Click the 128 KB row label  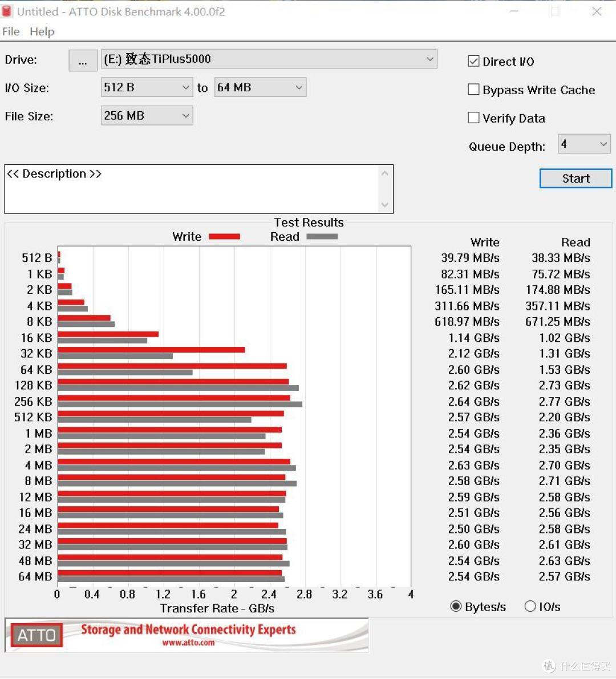click(33, 385)
